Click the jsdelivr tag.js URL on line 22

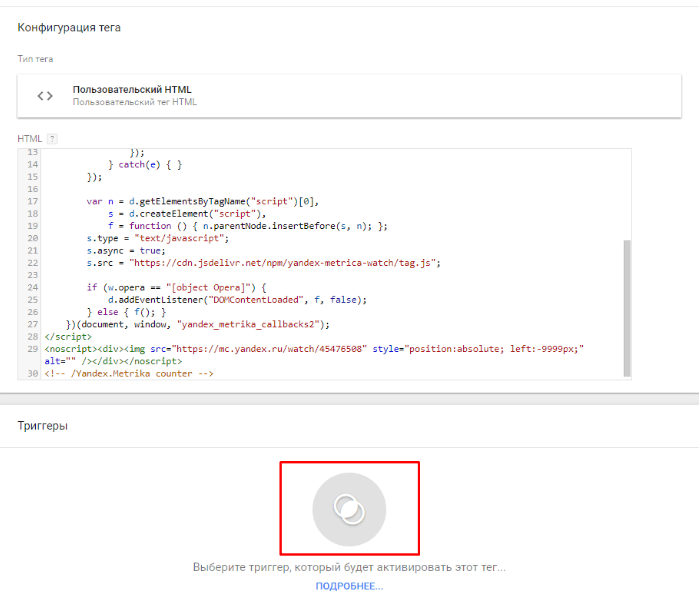[282, 263]
